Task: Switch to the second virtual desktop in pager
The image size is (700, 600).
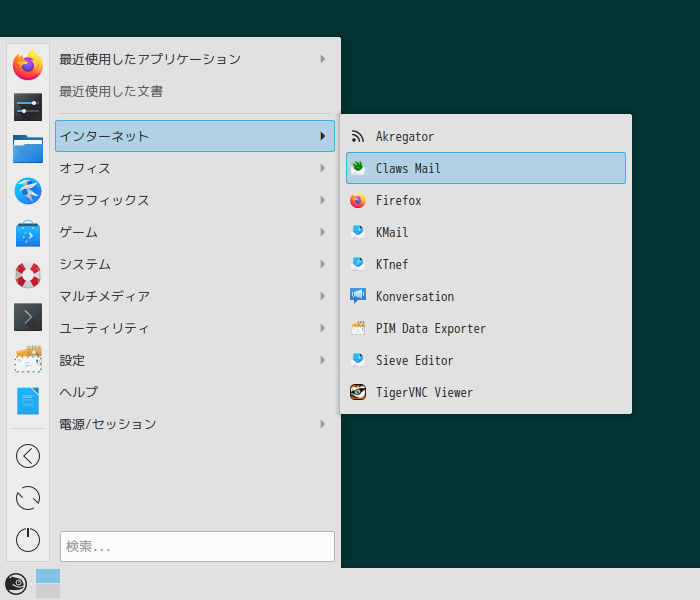Action: click(x=48, y=591)
